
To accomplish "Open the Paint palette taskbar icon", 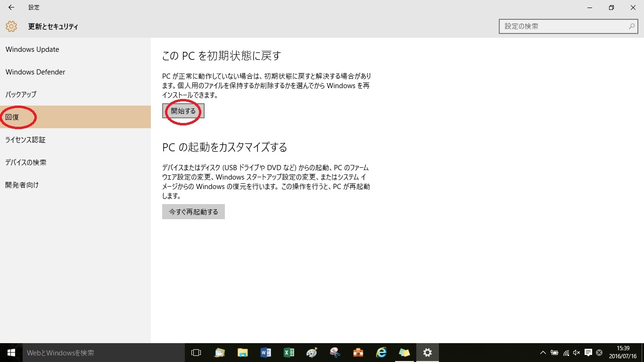I will pos(312,353).
